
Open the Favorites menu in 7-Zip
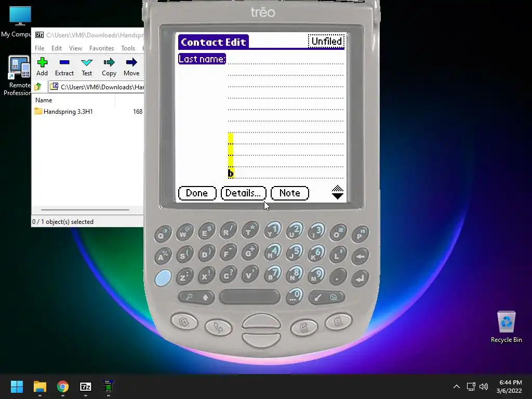pos(101,48)
